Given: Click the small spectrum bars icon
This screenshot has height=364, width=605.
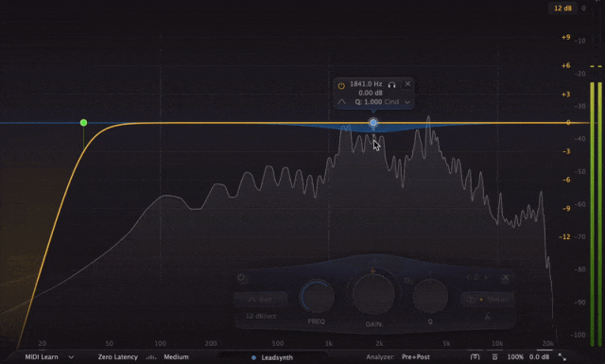Looking at the screenshot, I should (x=151, y=357).
